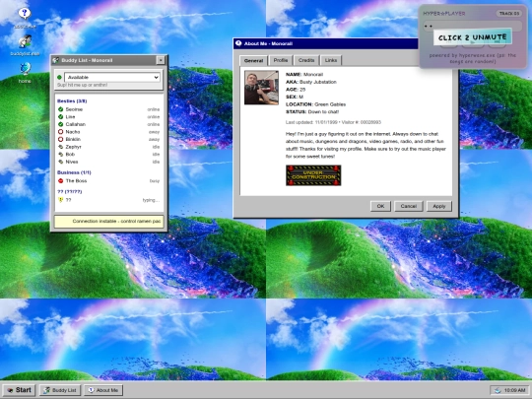Click the Hyper Player track display bar
532x399 pixels.
(472, 26)
